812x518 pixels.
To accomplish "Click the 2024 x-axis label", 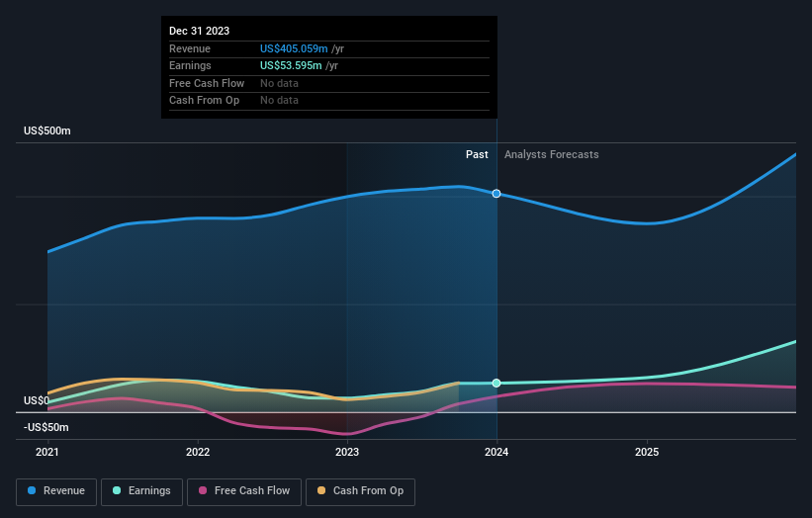I will point(496,453).
